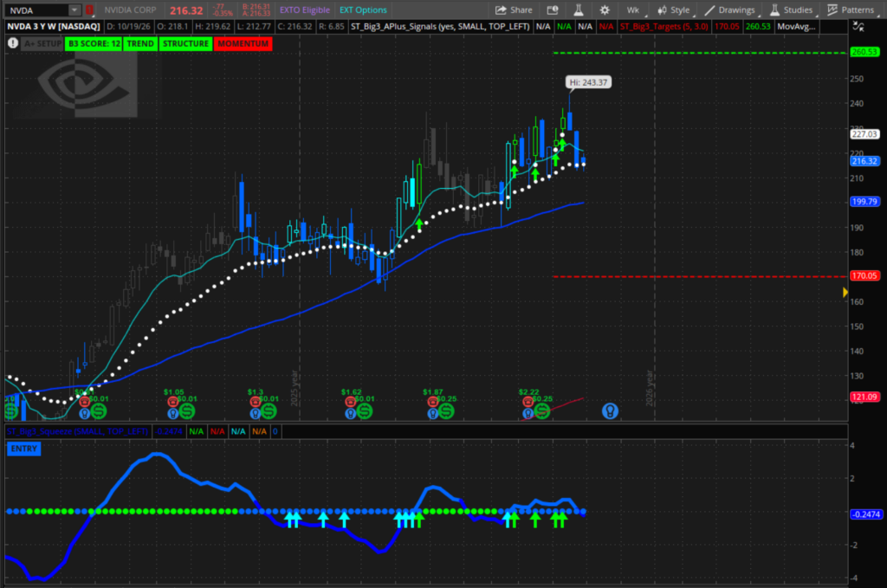Click the -0.2474 squeeze value axis label
887x588 pixels.
pos(865,514)
